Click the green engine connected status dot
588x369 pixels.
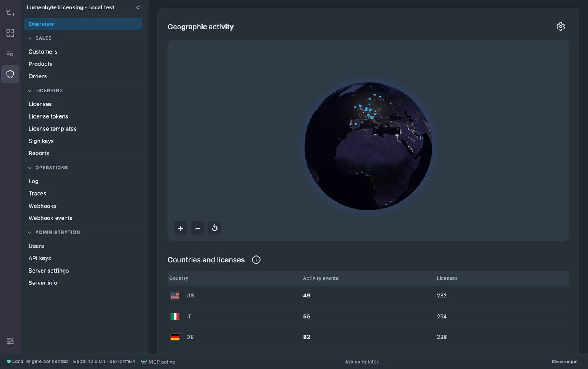[9, 361]
